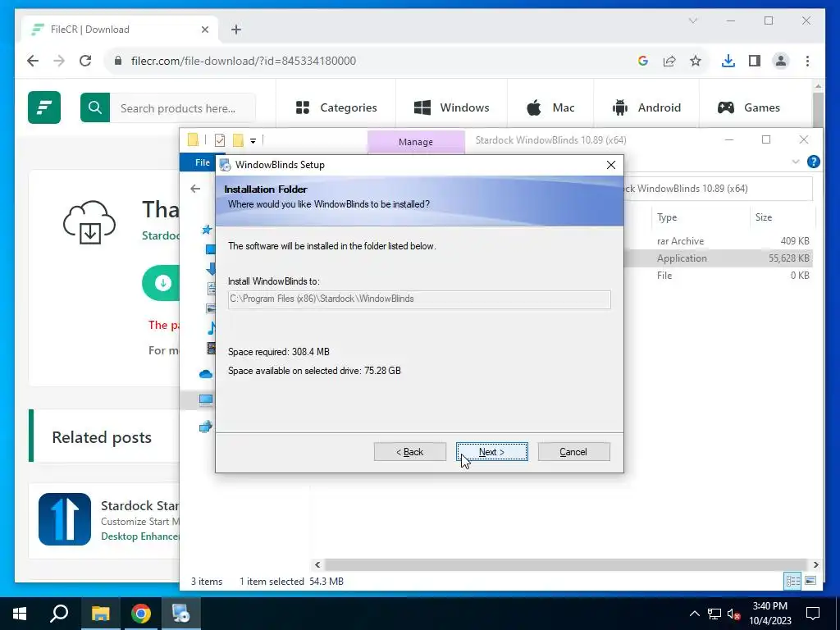Toggle Chrome side panel icon
Image resolution: width=840 pixels, height=630 pixels.
(x=755, y=61)
